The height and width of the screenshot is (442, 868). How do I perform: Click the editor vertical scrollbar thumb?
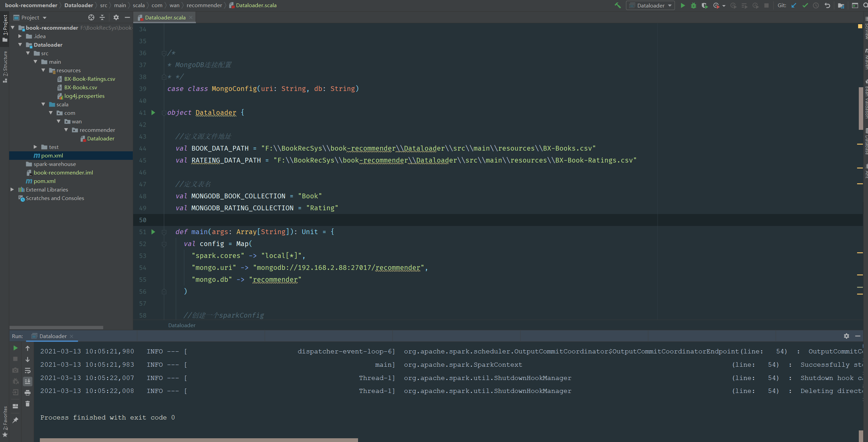(x=861, y=108)
